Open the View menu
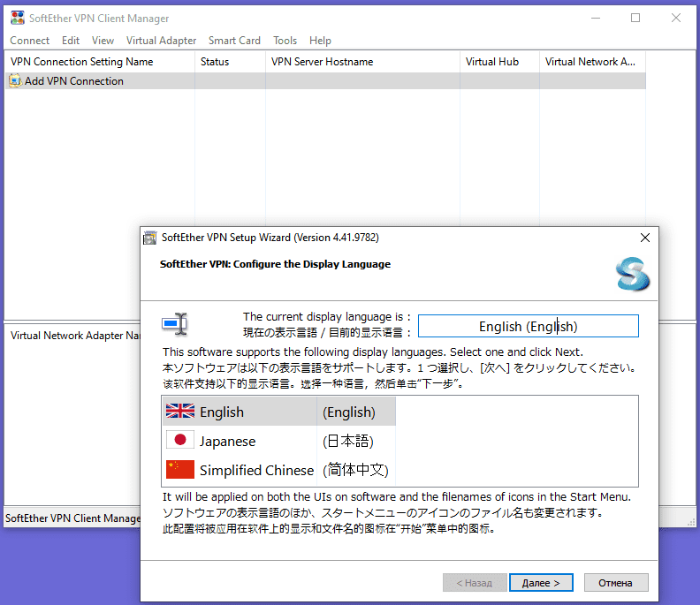Image resolution: width=700 pixels, height=605 pixels. coord(103,41)
